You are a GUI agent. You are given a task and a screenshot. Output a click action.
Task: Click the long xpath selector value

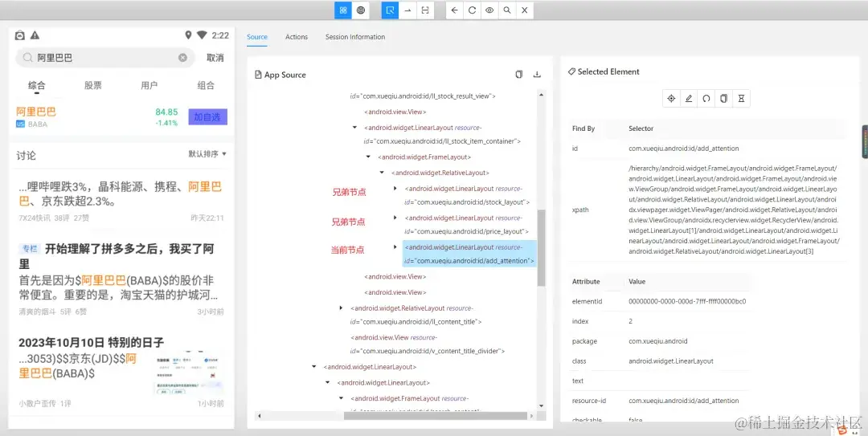[x=734, y=210]
